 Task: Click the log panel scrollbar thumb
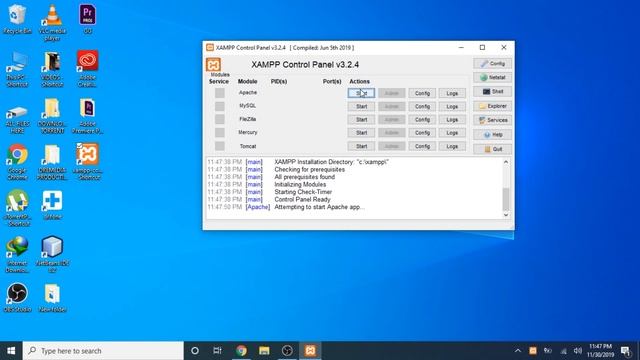tap(506, 199)
